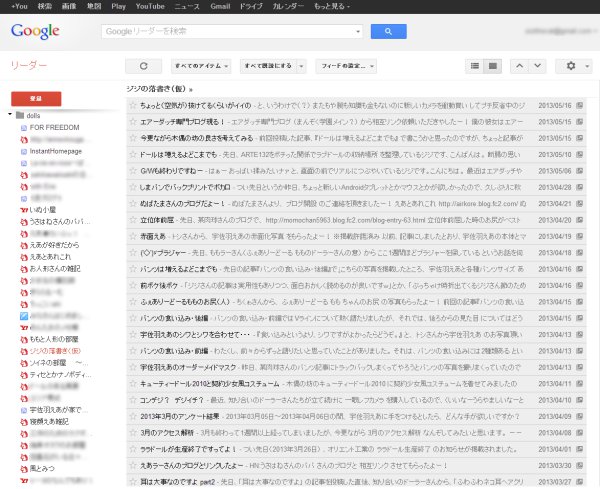Star the ドールは増えるよどこまでも entry

tap(133, 155)
